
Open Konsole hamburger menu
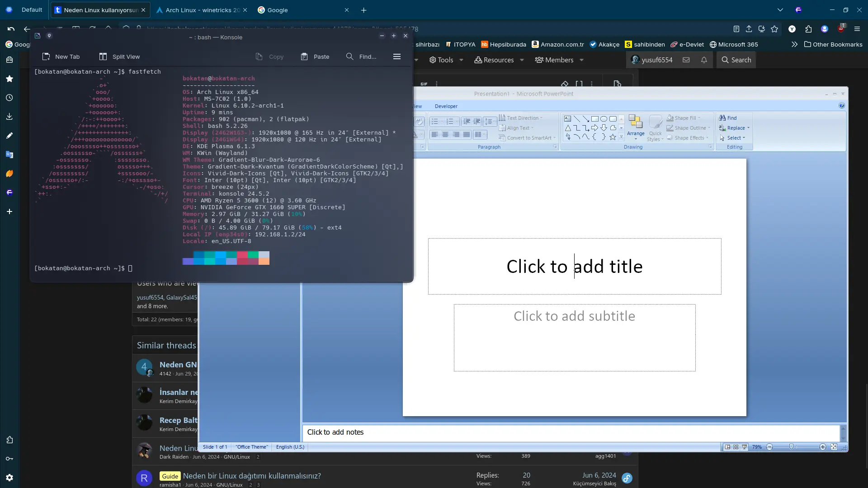click(397, 56)
